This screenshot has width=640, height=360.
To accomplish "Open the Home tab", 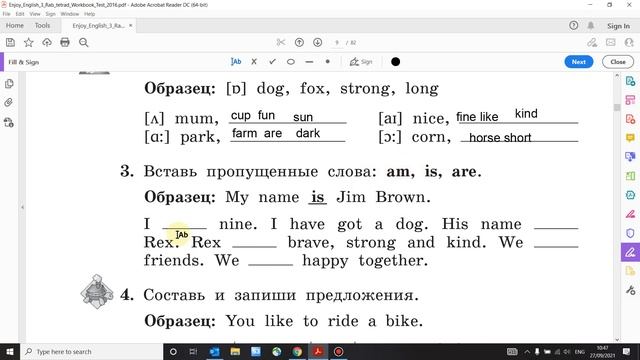I will tap(15, 25).
